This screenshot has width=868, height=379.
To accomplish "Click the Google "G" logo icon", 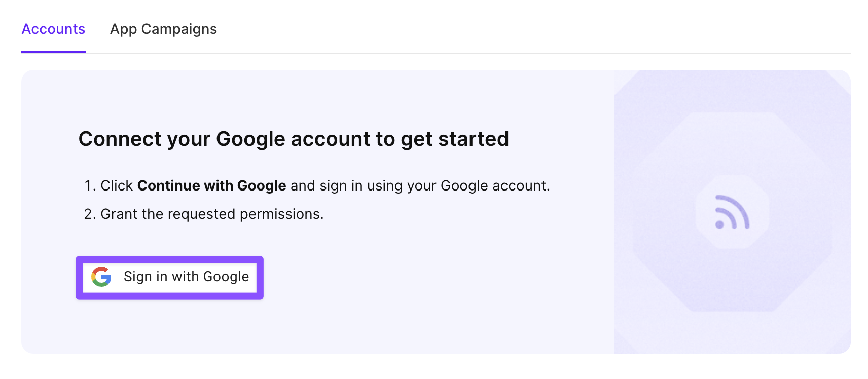I will [x=101, y=277].
